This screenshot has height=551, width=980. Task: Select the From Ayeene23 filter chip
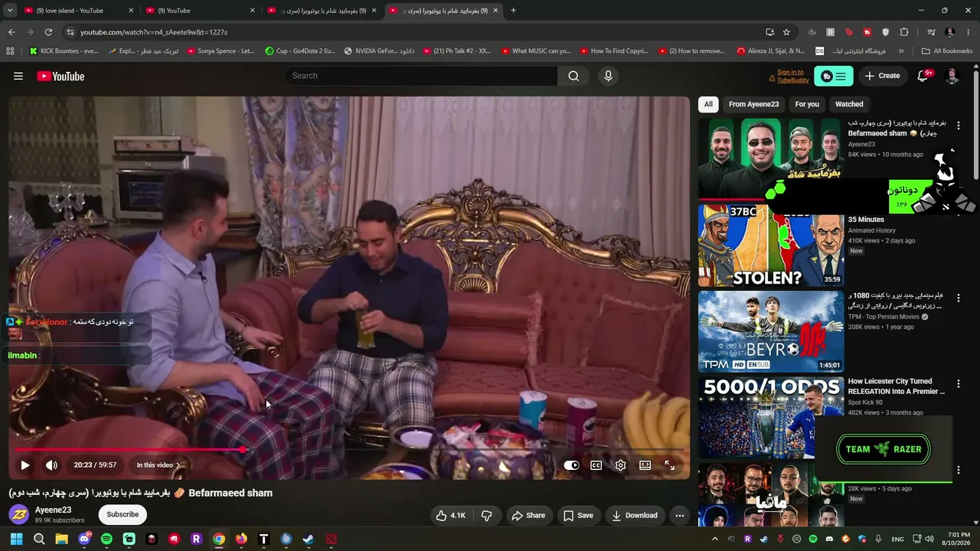coord(753,104)
